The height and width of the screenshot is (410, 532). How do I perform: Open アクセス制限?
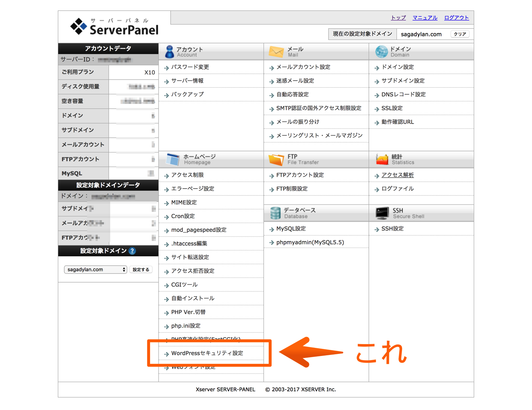[x=187, y=175]
